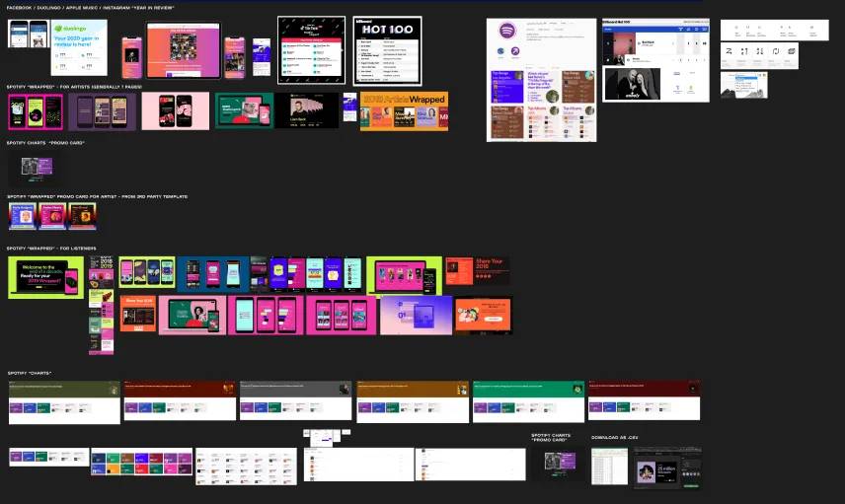The height and width of the screenshot is (504, 845).
Task: Select the lime green 'Welcome to the end of a decade' image
Action: 46,277
